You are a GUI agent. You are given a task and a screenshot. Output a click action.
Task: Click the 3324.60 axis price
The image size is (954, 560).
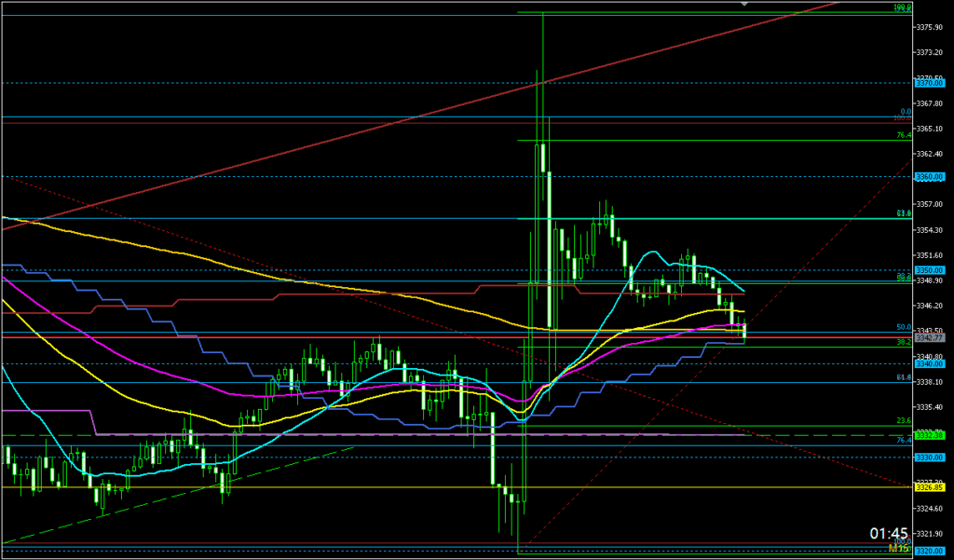click(928, 508)
